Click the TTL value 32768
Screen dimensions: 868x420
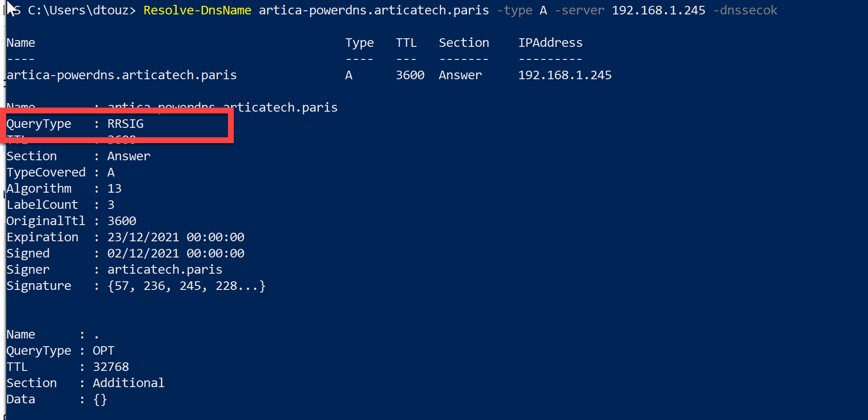(x=111, y=367)
